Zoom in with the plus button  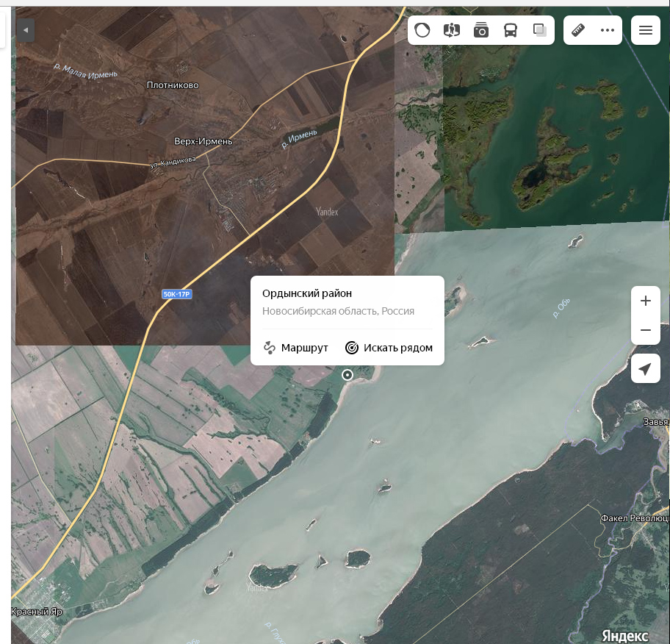click(x=646, y=301)
